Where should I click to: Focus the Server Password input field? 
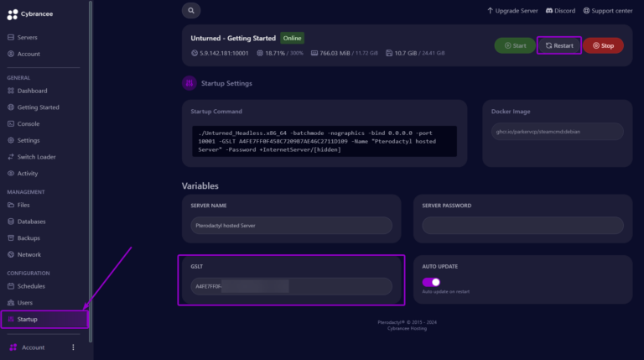[x=523, y=226]
